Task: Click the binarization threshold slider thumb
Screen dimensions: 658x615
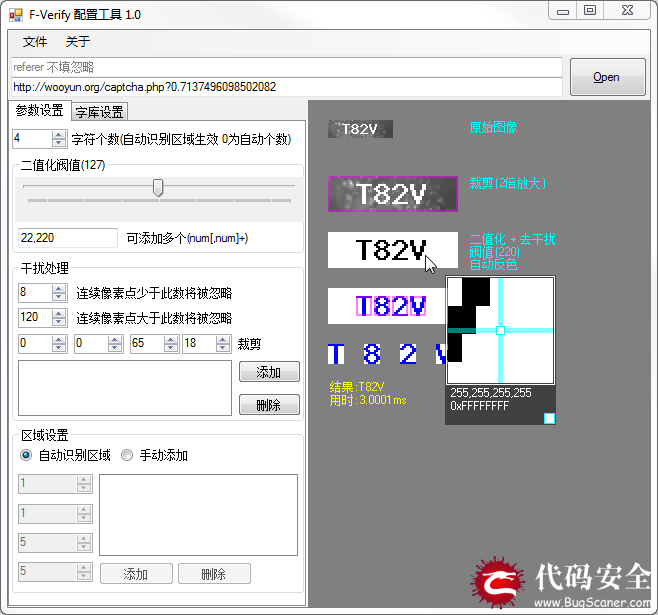Action: click(158, 188)
